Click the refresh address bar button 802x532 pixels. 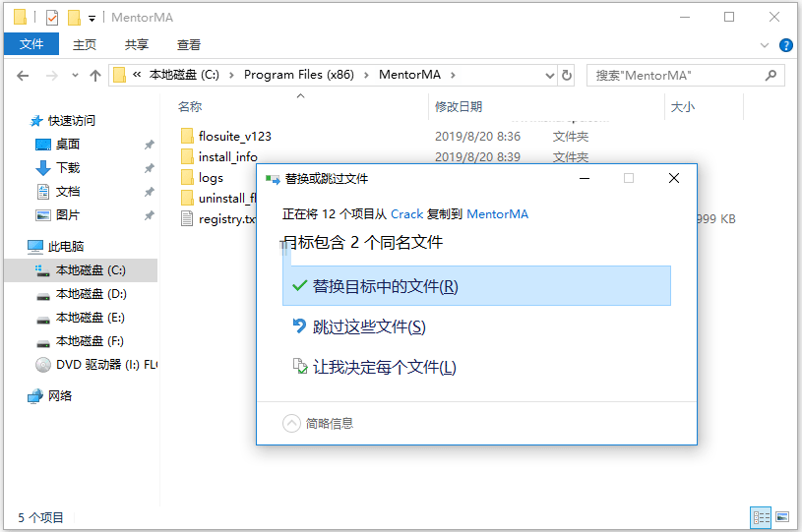click(567, 75)
